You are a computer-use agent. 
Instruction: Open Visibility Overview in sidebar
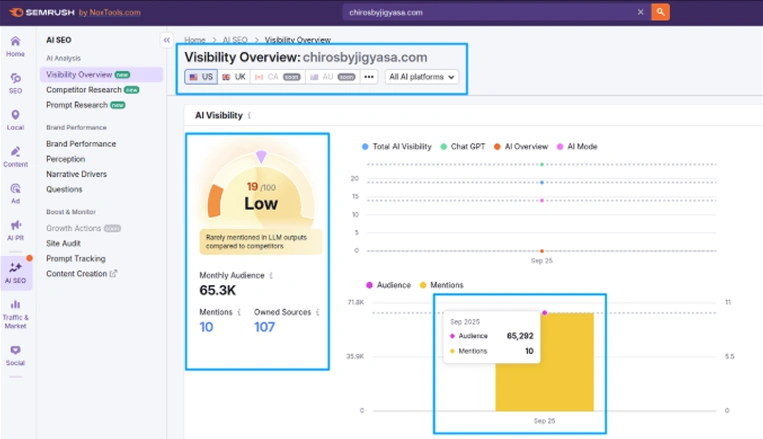[x=101, y=74]
